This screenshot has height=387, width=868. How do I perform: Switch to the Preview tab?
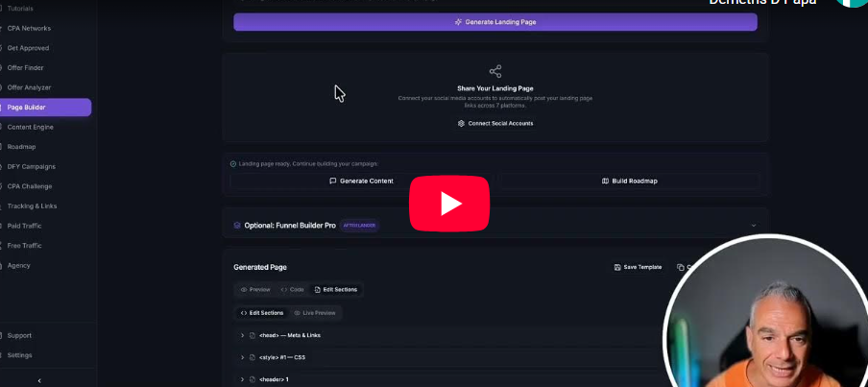pyautogui.click(x=255, y=290)
